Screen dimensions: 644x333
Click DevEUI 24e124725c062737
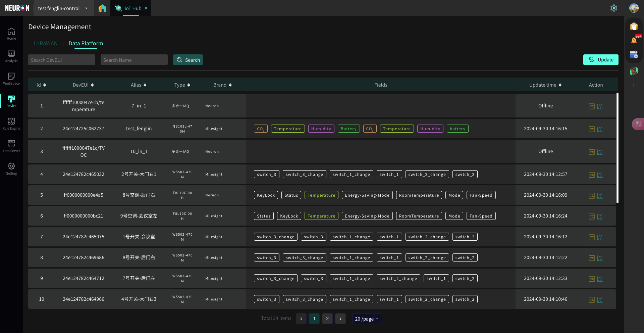[84, 129]
